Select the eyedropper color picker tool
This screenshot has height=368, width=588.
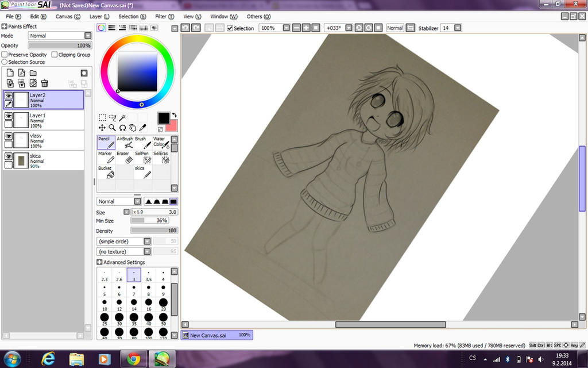click(142, 128)
